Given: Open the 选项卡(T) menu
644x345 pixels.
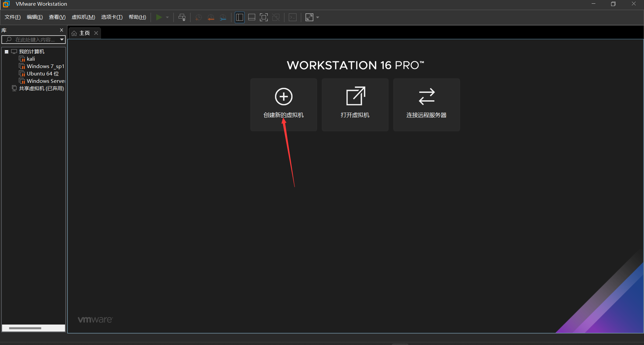Looking at the screenshot, I should click(112, 17).
